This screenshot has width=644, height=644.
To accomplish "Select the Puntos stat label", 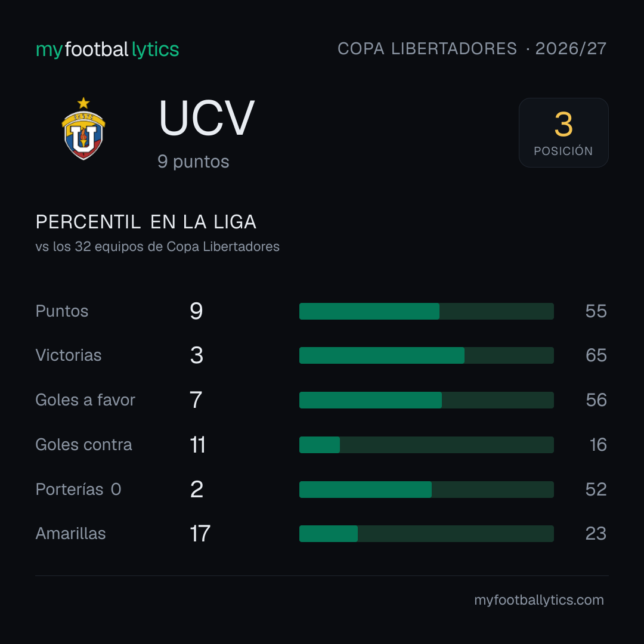I will click(62, 311).
